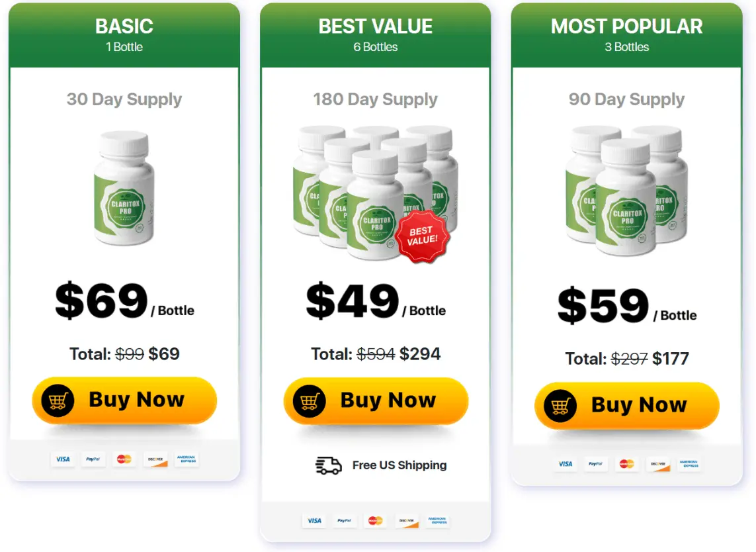Click the MasterCard icon under Basic plan
Screen dimensions: 756x552
(x=124, y=459)
